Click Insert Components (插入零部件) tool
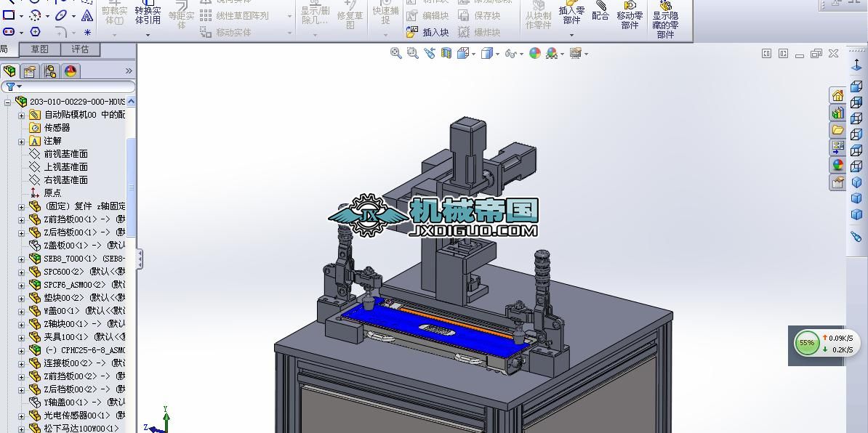The height and width of the screenshot is (433, 868). [x=572, y=12]
